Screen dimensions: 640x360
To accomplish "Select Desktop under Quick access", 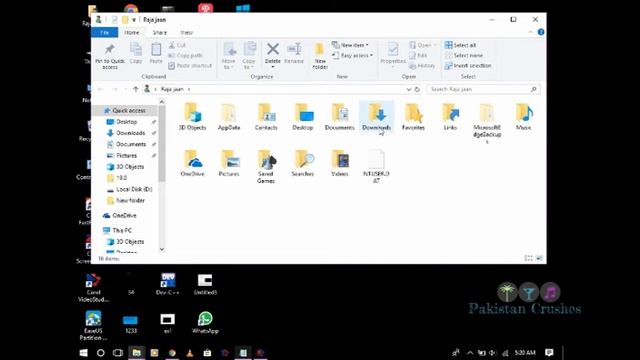I will 127,122.
